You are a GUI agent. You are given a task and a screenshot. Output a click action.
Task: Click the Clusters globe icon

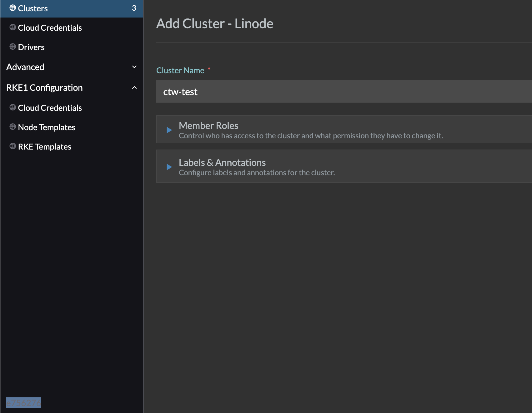click(13, 8)
